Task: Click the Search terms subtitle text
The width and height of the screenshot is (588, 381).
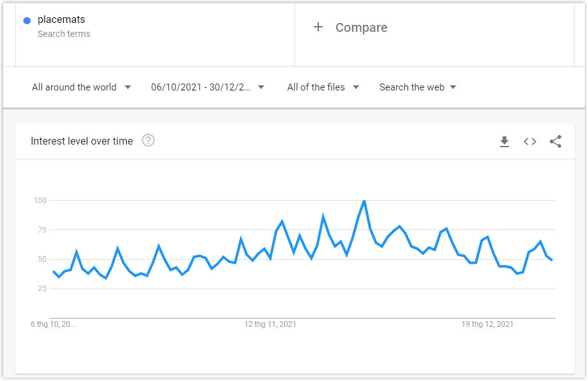Action: [64, 34]
